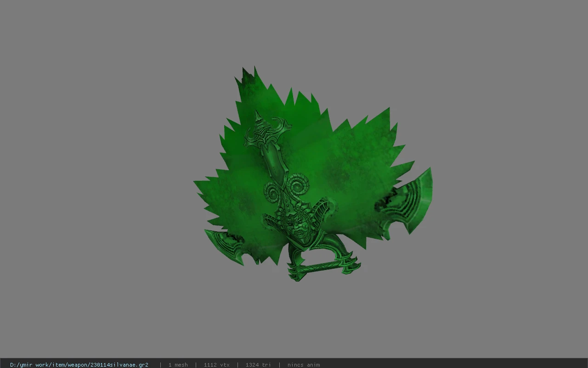The height and width of the screenshot is (368, 588).
Task: Click the '1112 vtx' vertex count entry
Action: (x=216, y=365)
